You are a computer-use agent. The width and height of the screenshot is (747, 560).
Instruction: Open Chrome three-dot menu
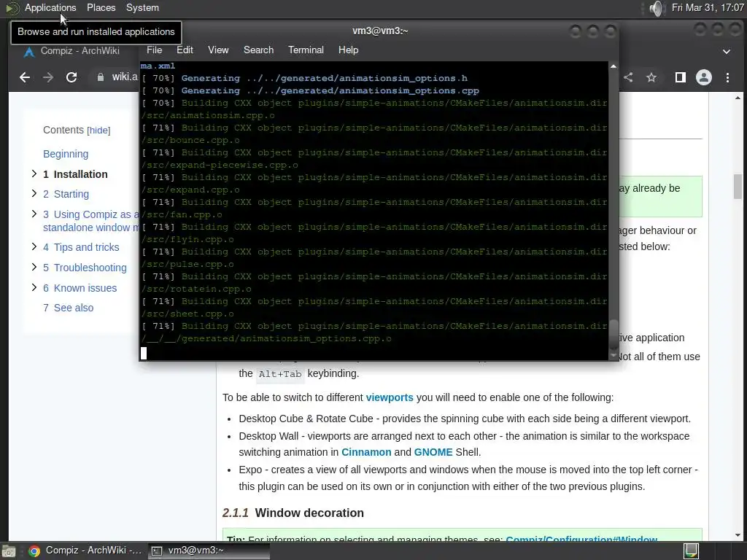coord(727,77)
